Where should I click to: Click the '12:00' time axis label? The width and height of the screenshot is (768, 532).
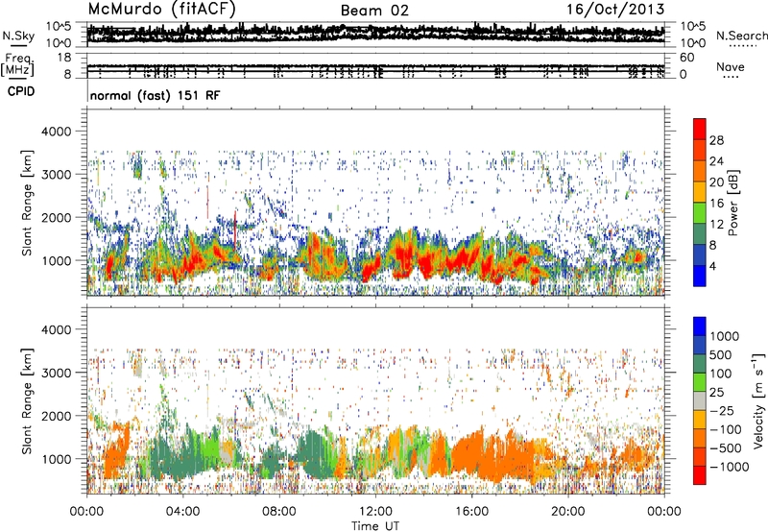(375, 512)
